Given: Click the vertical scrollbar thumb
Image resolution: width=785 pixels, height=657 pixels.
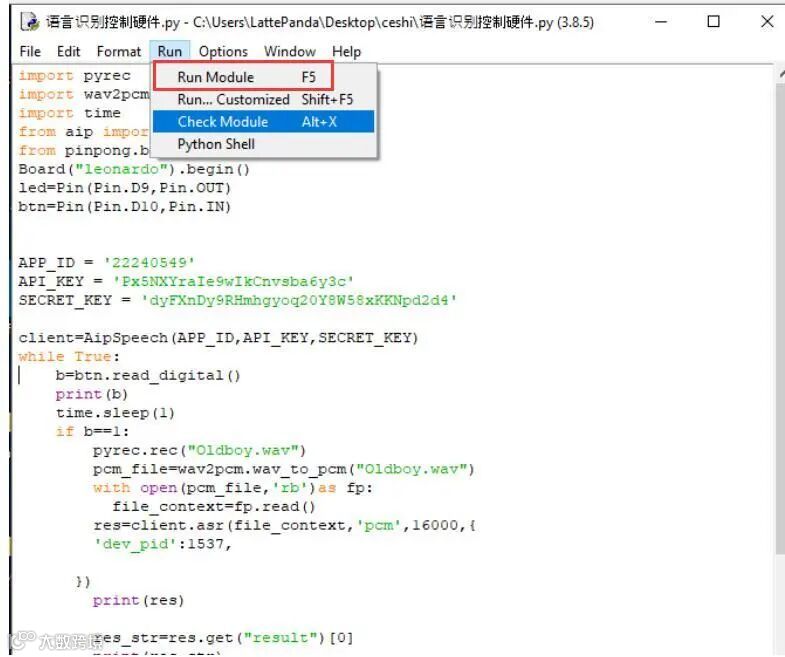Looking at the screenshot, I should tap(780, 317).
